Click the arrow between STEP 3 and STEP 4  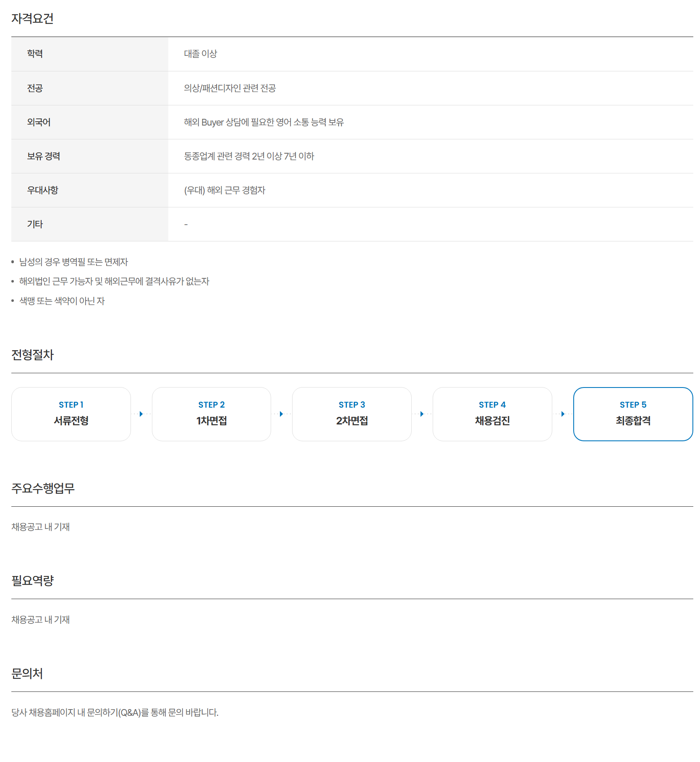422,414
